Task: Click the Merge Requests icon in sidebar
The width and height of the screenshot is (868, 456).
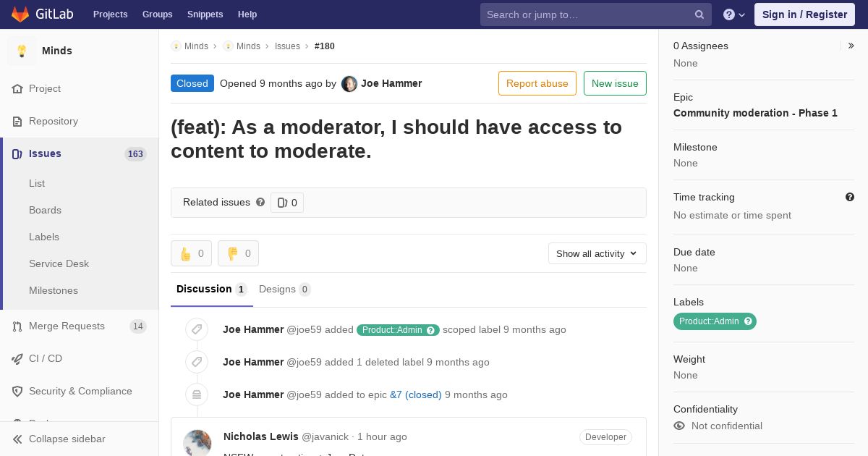Action: point(18,326)
